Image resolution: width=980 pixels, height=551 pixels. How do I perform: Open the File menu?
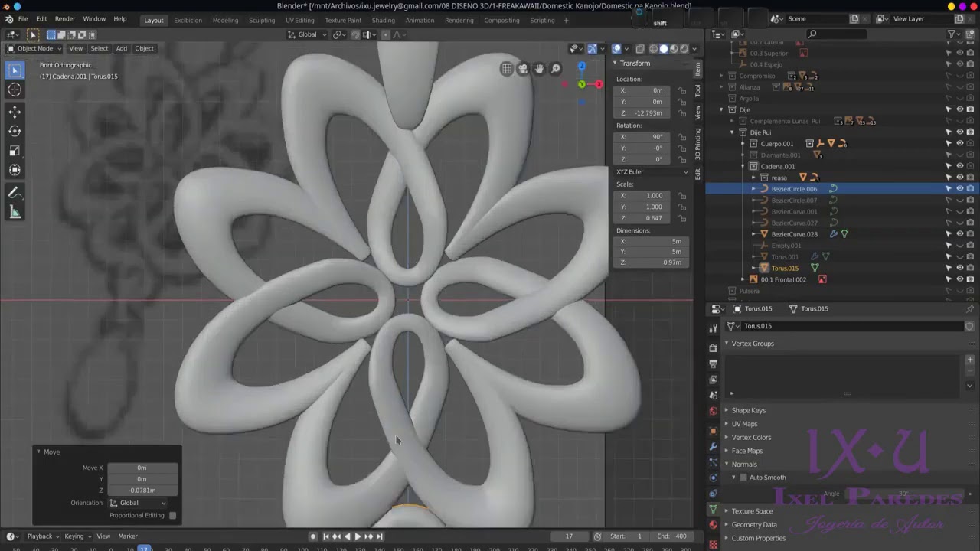point(23,19)
